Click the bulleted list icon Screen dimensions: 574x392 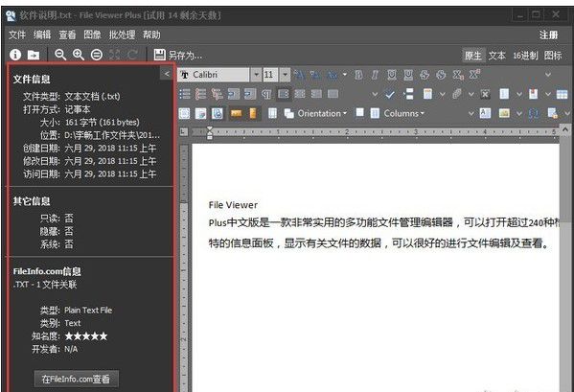[185, 94]
